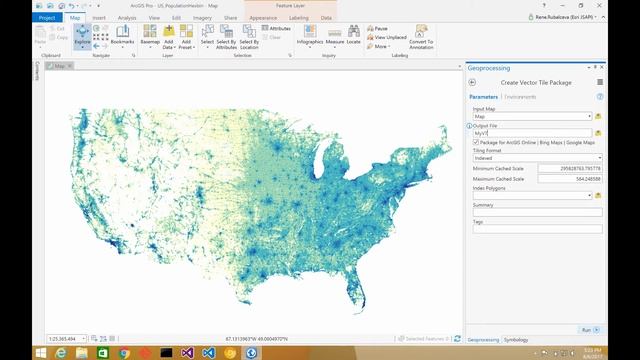Select the Explore navigation tool
Viewport: 640px width, 360px height.
(82, 36)
